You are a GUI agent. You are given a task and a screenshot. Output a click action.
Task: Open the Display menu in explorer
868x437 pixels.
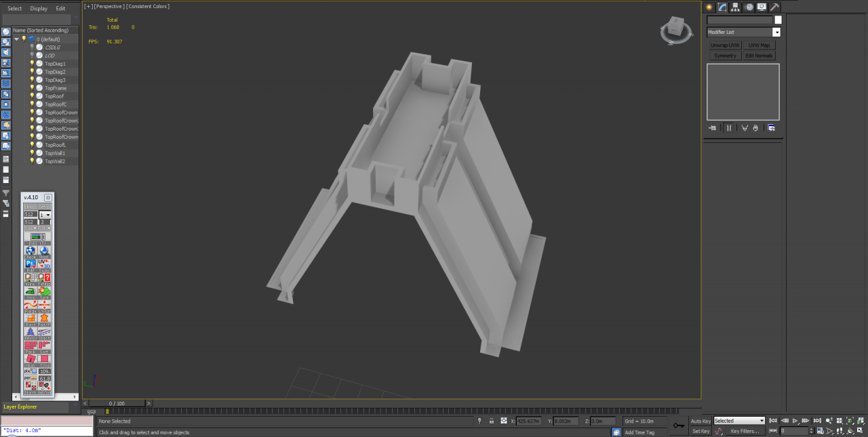click(39, 8)
